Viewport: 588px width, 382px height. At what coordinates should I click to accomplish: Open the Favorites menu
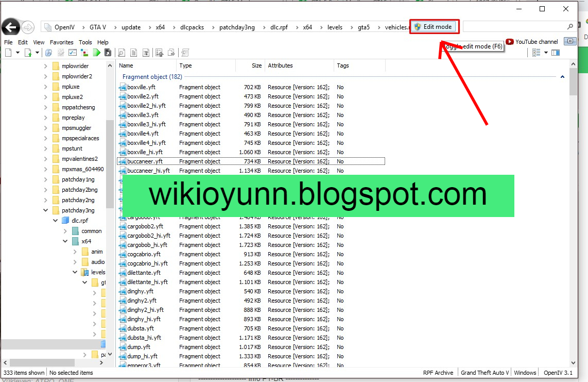pos(61,42)
